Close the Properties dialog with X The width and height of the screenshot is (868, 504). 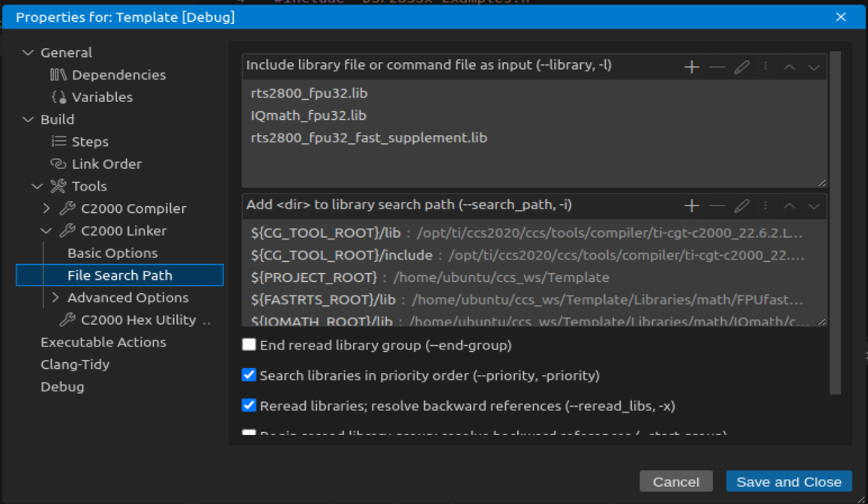coord(841,17)
